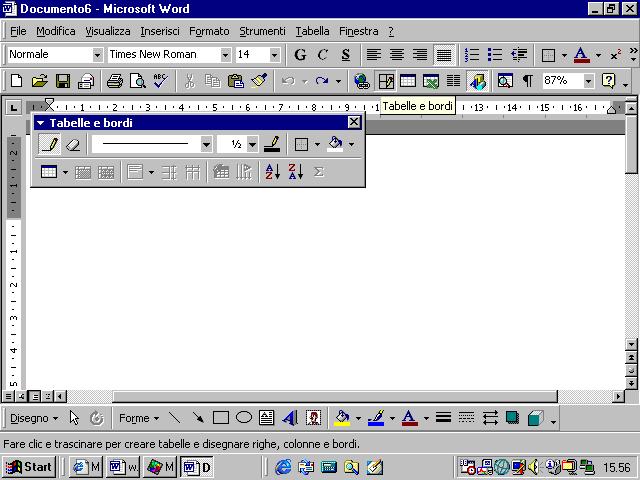This screenshot has width=640, height=480.
Task: Apply the yellow fill color bucket
Action: [342, 418]
